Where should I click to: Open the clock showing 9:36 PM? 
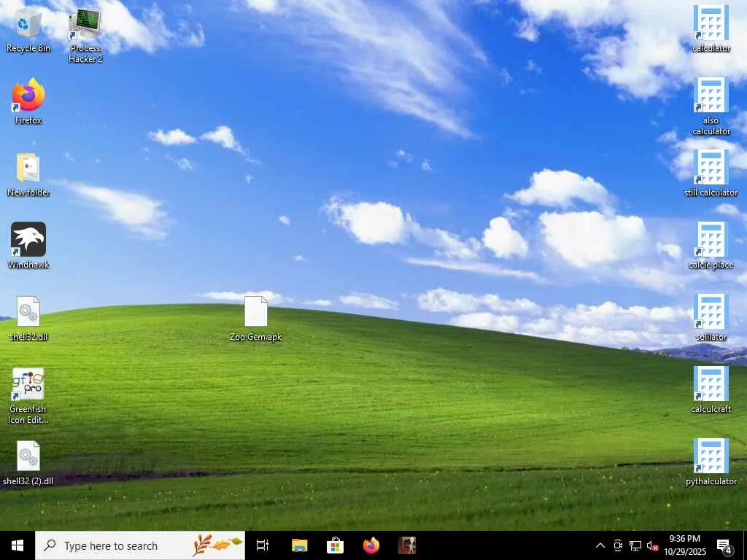684,545
